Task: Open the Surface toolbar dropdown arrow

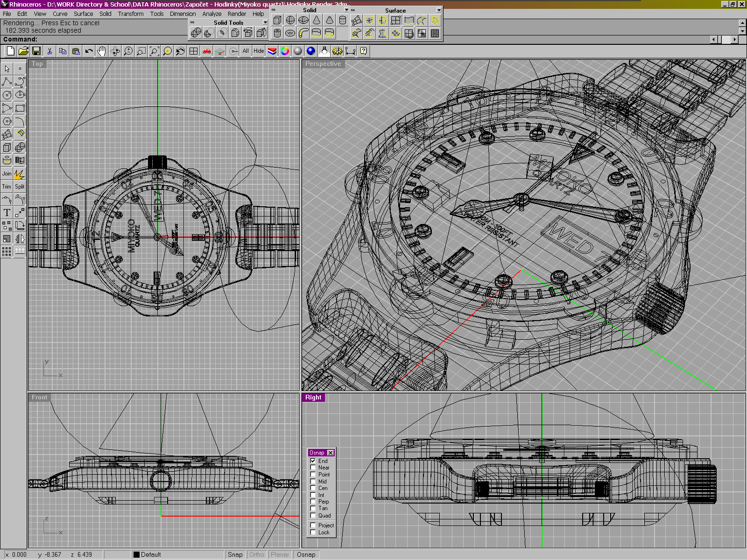Action: 438,10
